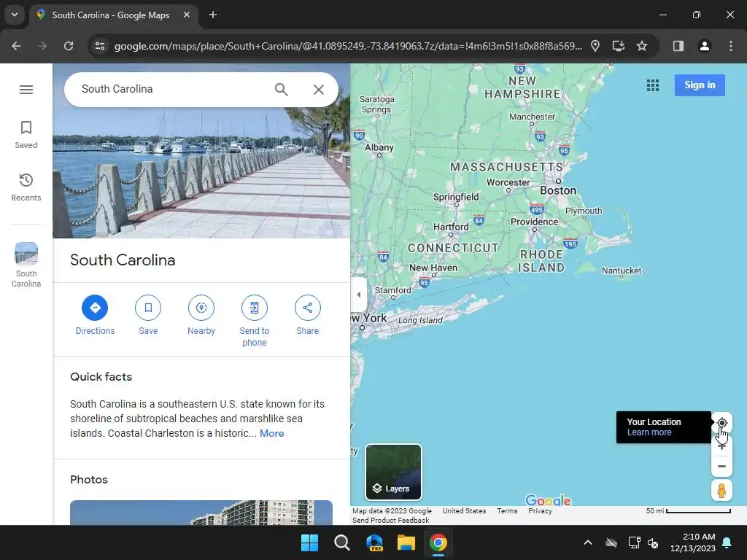Get Directions to South Carolina
Image resolution: width=747 pixels, height=560 pixels.
(x=95, y=315)
